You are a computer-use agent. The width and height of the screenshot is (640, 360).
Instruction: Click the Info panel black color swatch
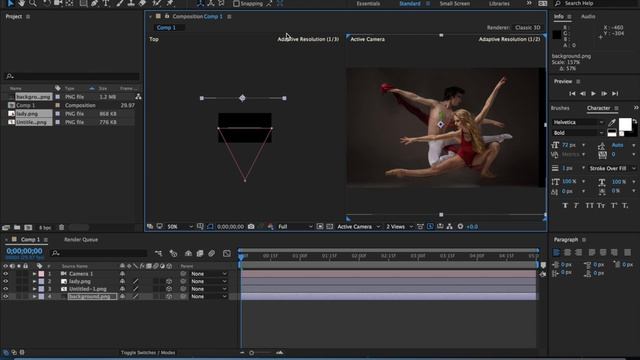[x=556, y=35]
